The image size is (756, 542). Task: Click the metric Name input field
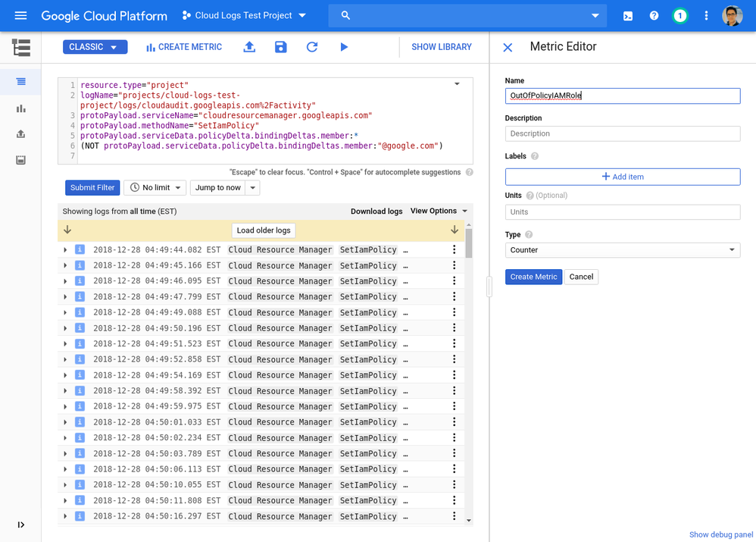point(623,96)
